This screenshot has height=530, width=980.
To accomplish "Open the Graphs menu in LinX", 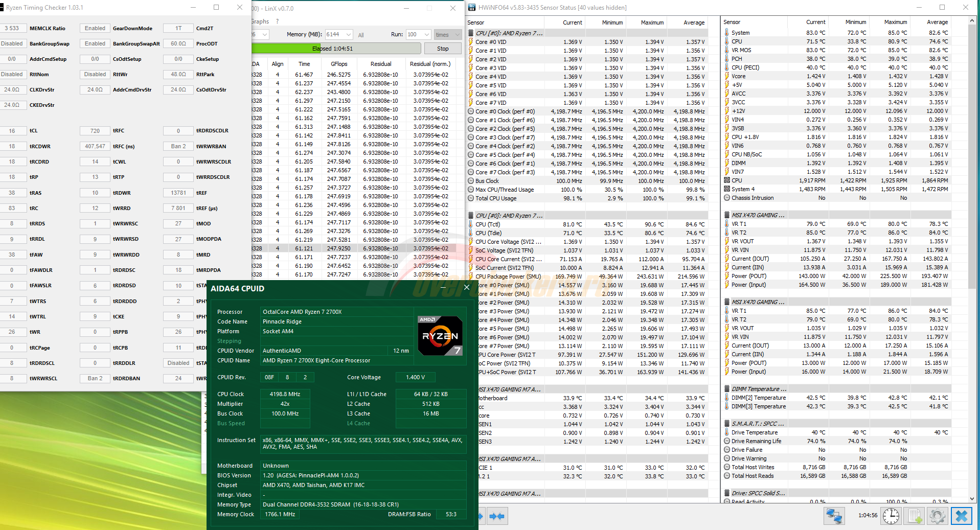I will point(260,21).
